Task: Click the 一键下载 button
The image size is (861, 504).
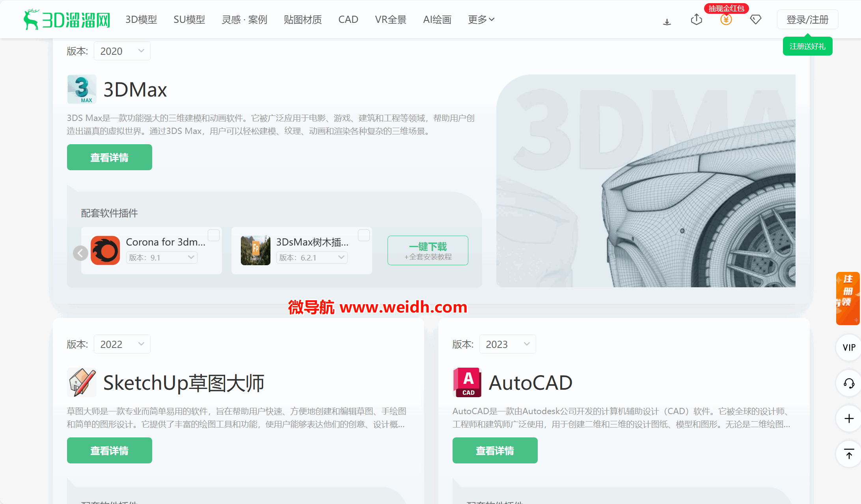Action: 428,250
